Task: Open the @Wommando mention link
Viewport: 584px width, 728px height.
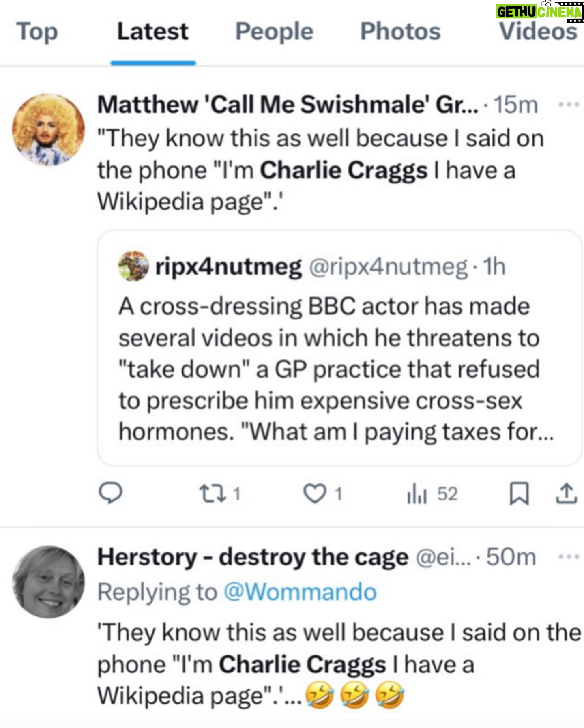Action: pos(300,592)
